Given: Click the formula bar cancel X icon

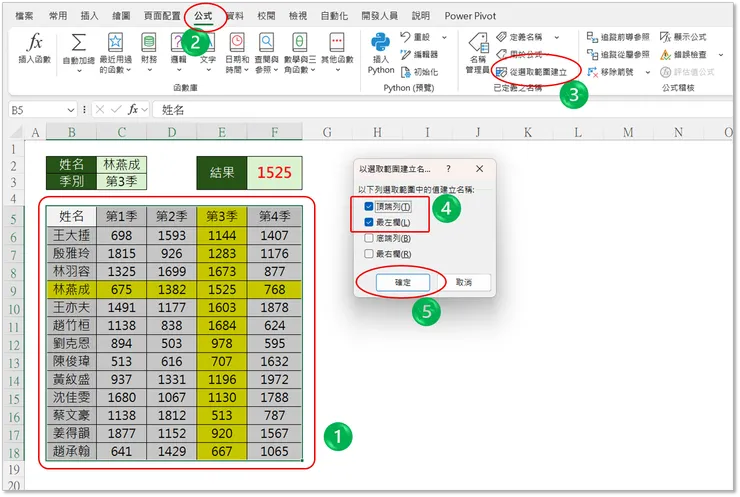Looking at the screenshot, I should click(100, 110).
